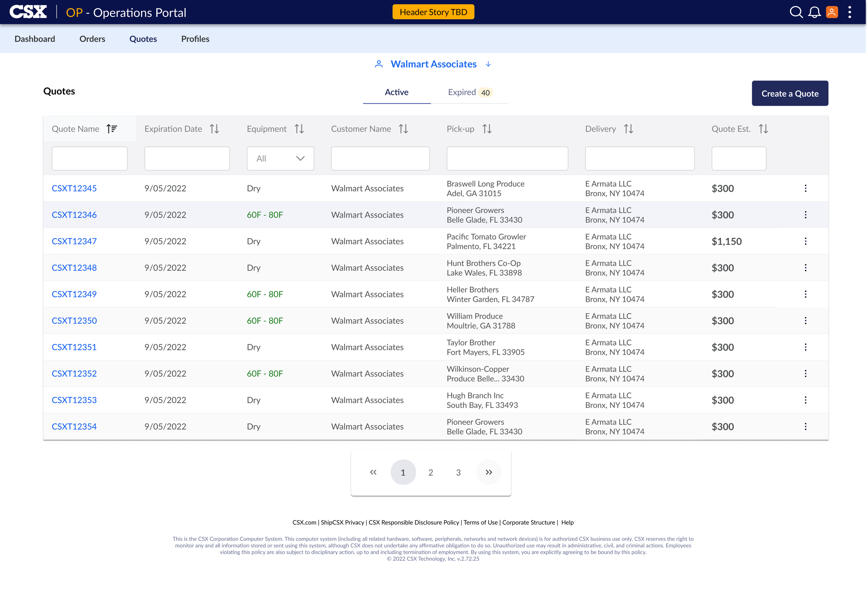Sort by Quote Name column icon
The image size is (867, 616).
point(112,129)
